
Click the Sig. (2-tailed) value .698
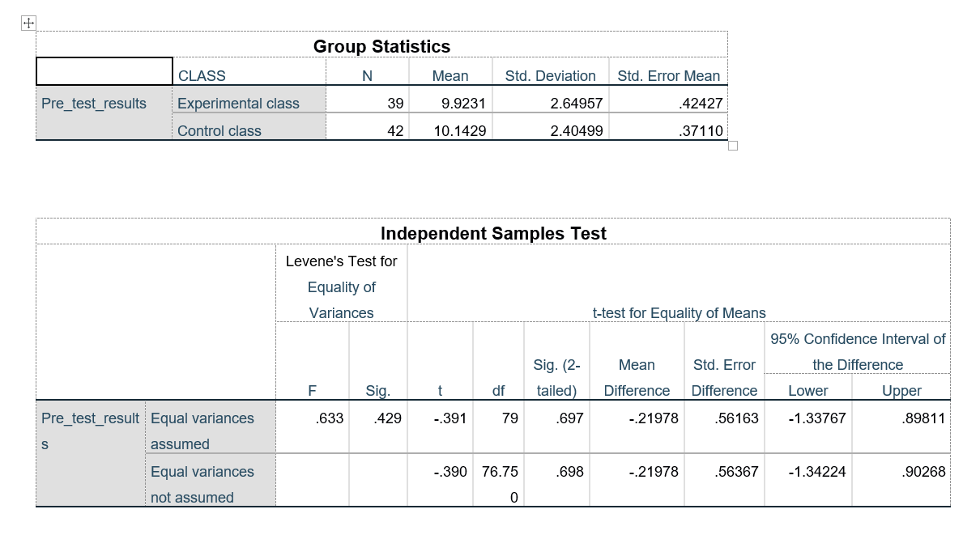pyautogui.click(x=570, y=472)
